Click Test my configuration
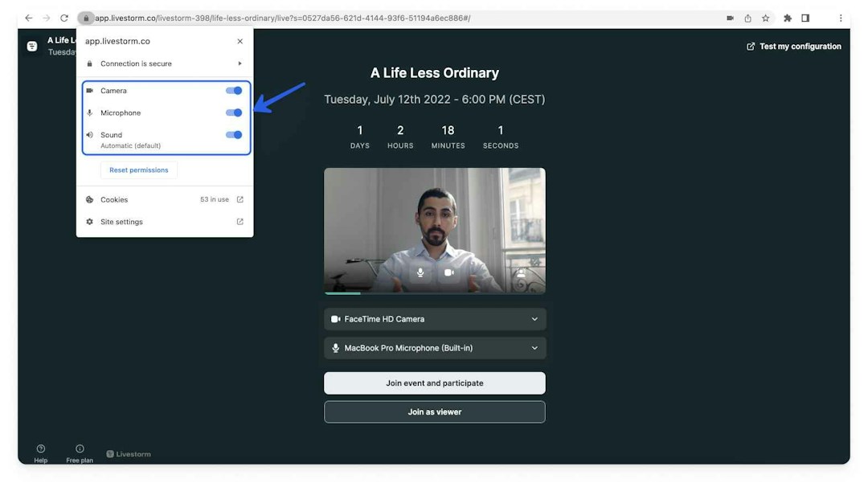 pos(794,47)
